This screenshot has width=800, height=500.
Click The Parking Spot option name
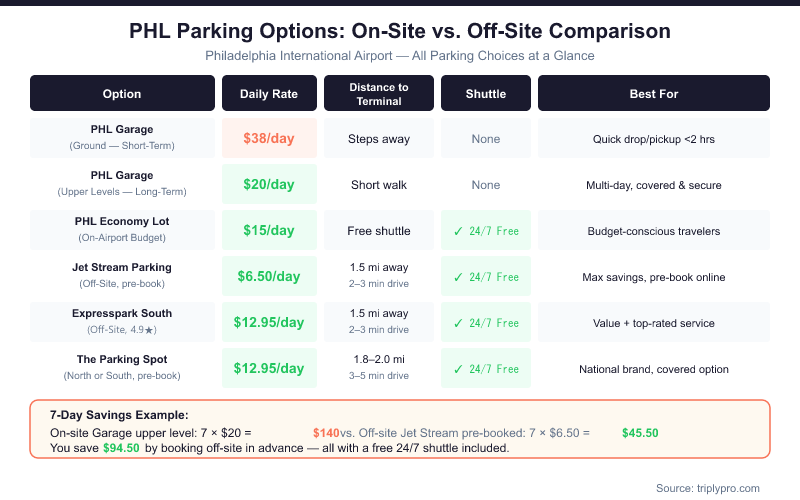[x=122, y=360]
